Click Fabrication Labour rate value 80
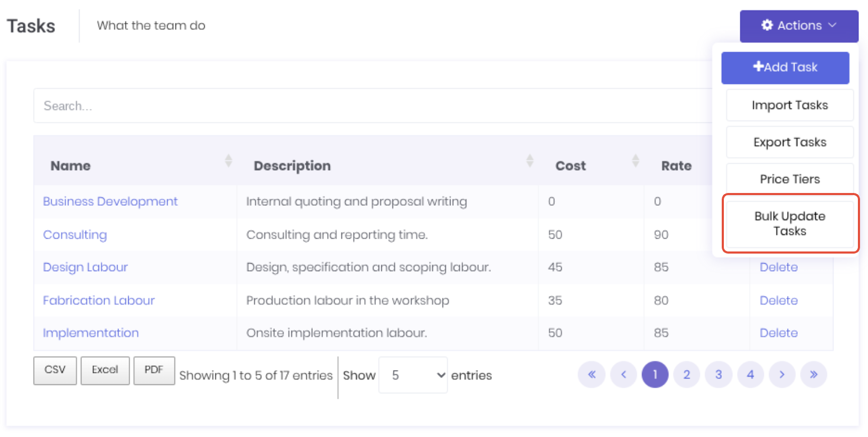868x437 pixels. point(661,300)
